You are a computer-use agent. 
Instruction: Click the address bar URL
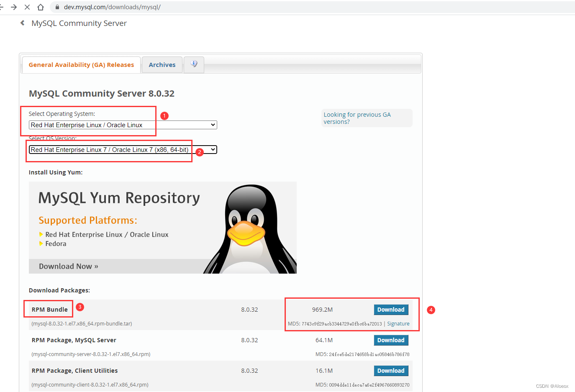click(112, 7)
